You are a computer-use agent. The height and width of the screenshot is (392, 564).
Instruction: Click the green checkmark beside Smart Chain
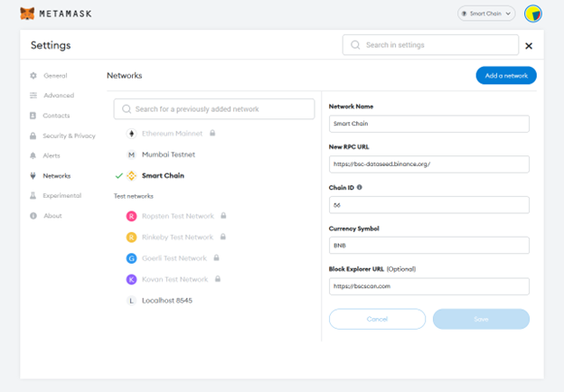(x=118, y=176)
